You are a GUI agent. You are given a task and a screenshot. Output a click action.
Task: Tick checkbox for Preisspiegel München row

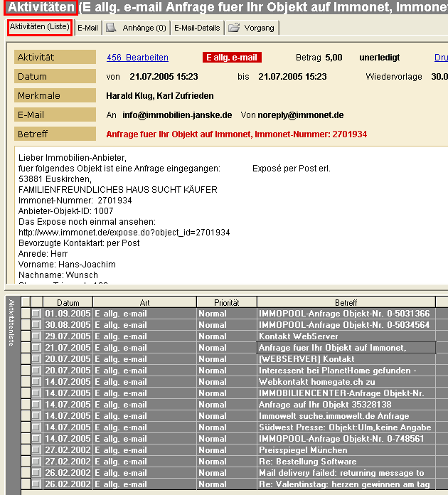36,450
